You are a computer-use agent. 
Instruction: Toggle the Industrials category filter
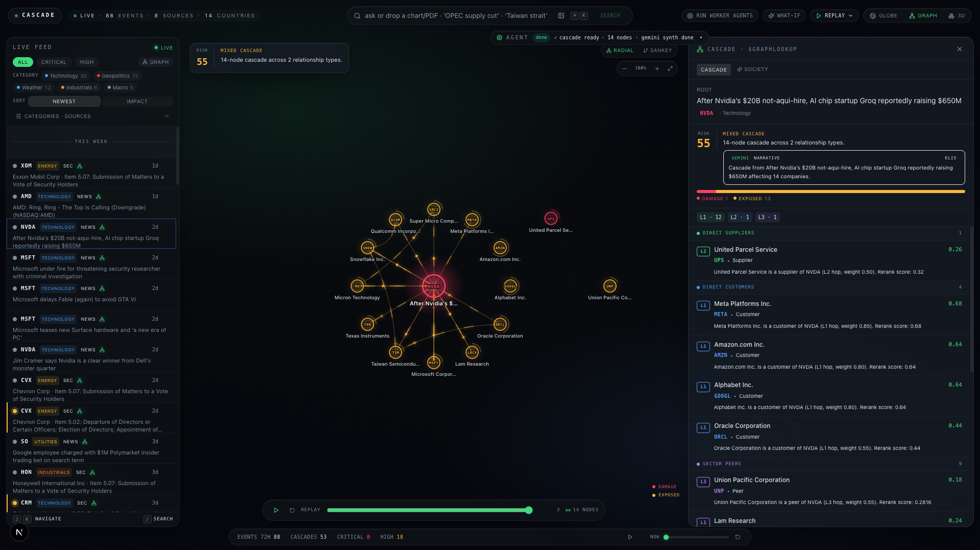(79, 88)
